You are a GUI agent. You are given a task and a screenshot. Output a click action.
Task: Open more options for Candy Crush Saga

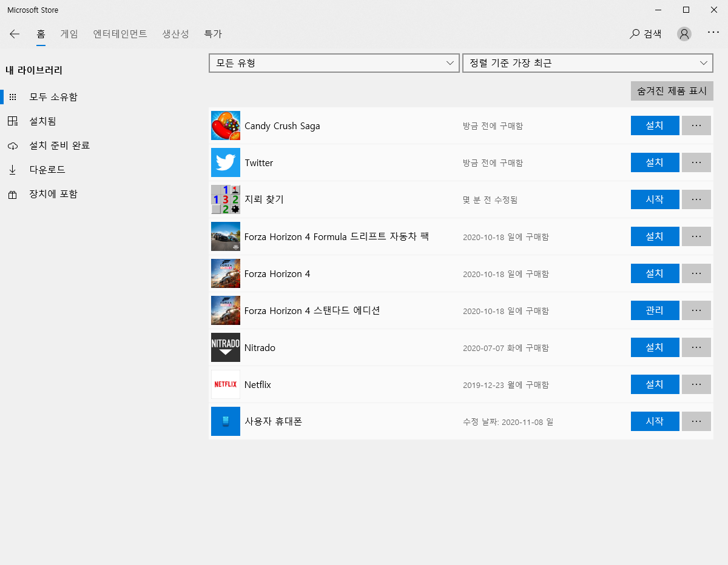(696, 125)
